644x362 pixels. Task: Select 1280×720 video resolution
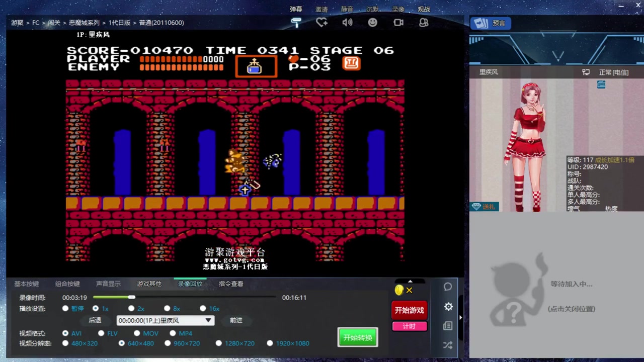coord(218,343)
